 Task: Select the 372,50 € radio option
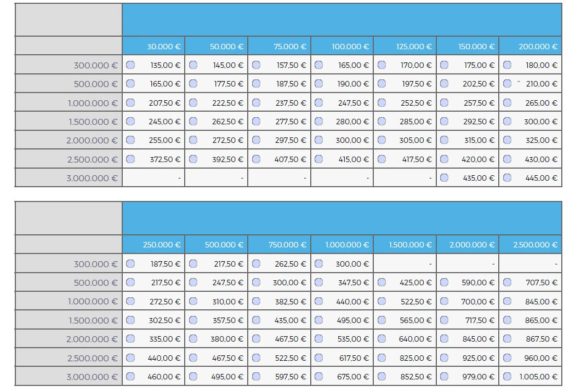130,159
